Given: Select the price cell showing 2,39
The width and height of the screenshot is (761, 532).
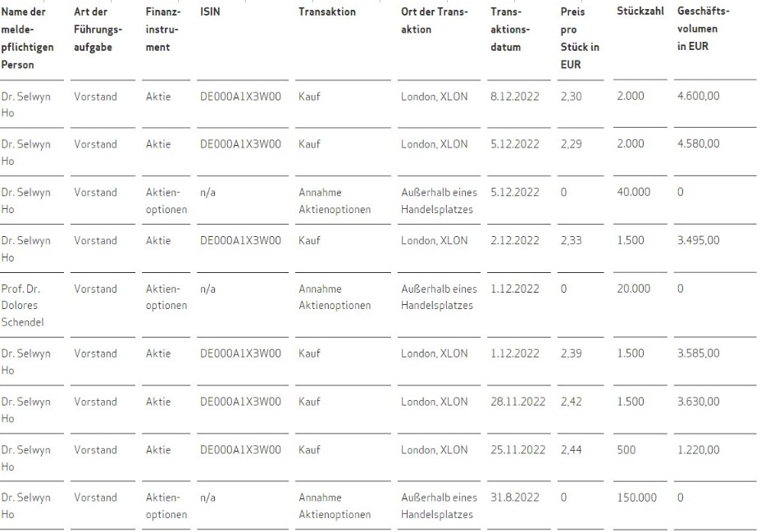Looking at the screenshot, I should pos(572,353).
